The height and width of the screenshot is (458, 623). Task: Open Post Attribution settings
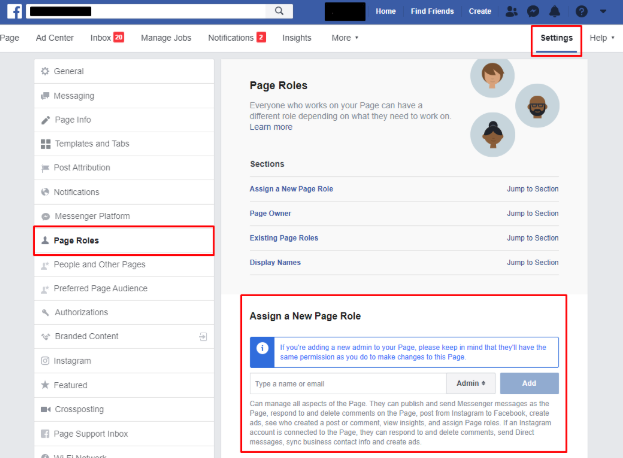(x=124, y=168)
